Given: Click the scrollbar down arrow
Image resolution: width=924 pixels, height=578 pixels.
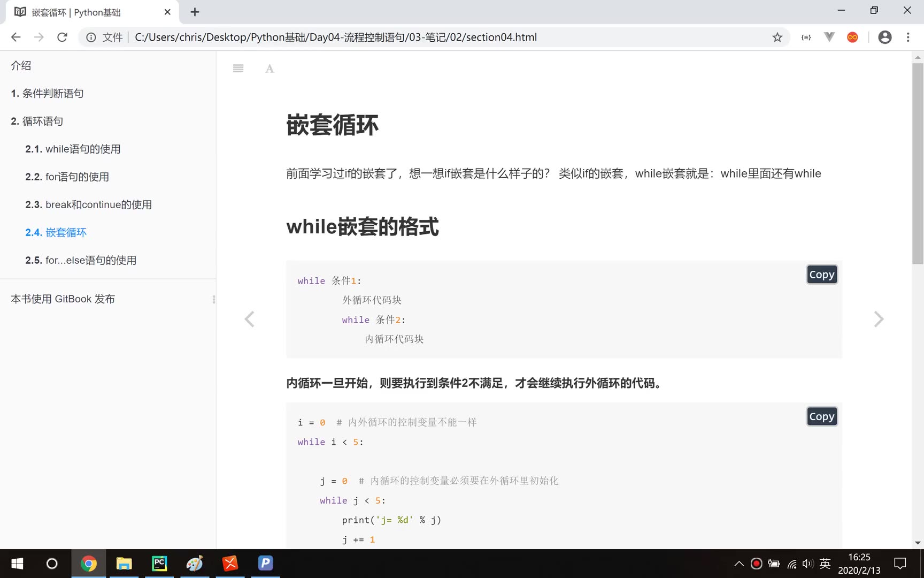Looking at the screenshot, I should (918, 543).
